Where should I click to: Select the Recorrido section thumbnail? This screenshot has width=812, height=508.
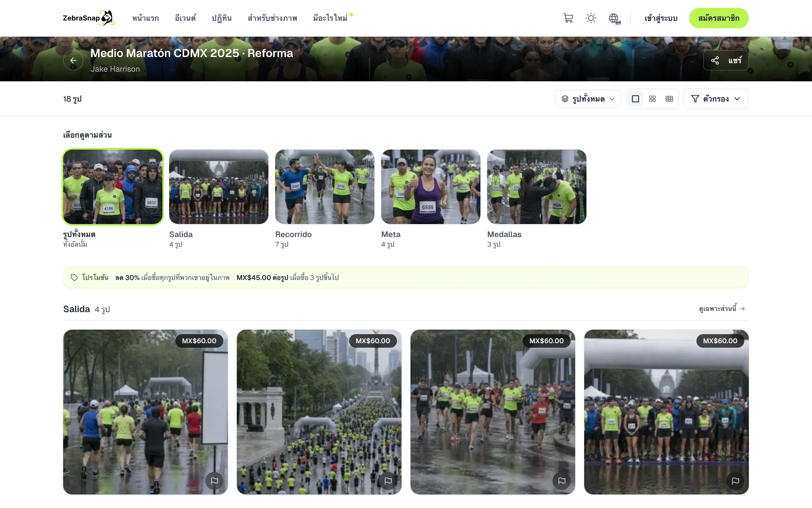point(325,187)
